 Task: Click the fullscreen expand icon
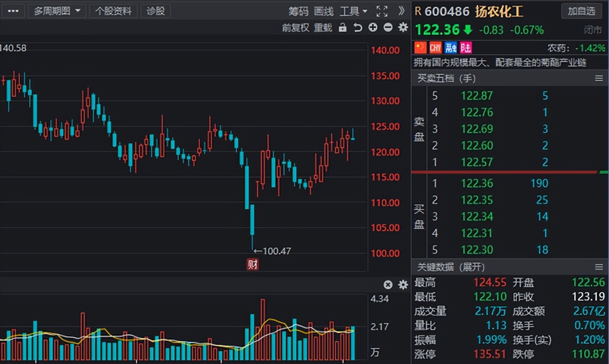pyautogui.click(x=382, y=11)
